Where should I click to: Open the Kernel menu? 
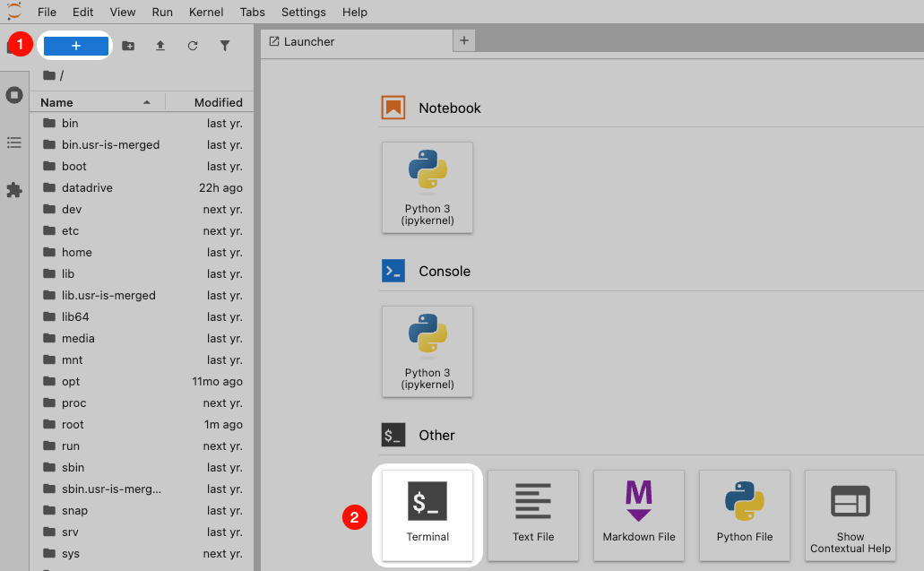click(x=207, y=13)
